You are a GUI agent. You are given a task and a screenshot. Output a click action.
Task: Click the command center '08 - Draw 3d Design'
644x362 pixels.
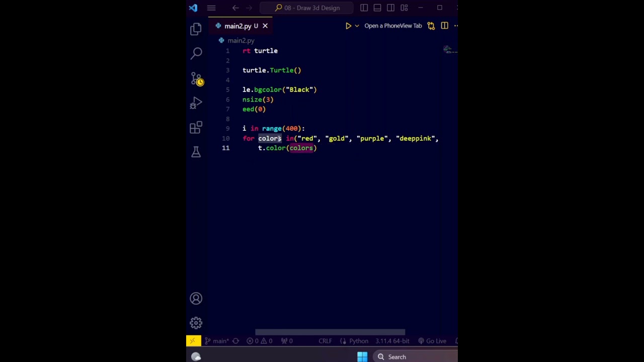(308, 8)
